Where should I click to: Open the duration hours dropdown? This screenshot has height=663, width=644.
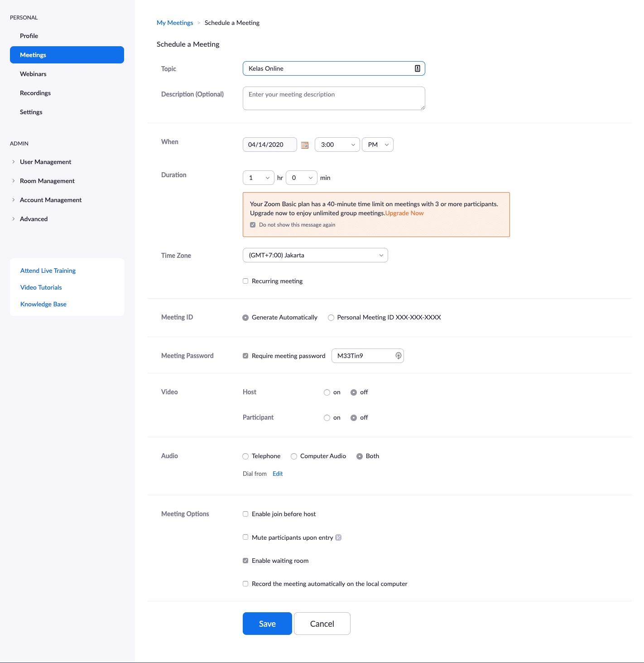pyautogui.click(x=259, y=178)
